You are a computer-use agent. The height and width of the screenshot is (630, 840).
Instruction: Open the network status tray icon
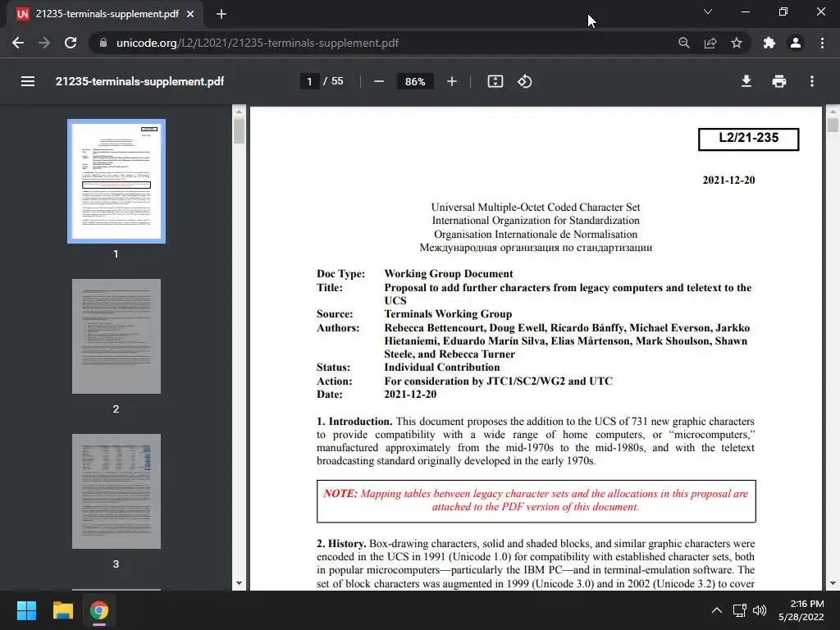point(740,610)
